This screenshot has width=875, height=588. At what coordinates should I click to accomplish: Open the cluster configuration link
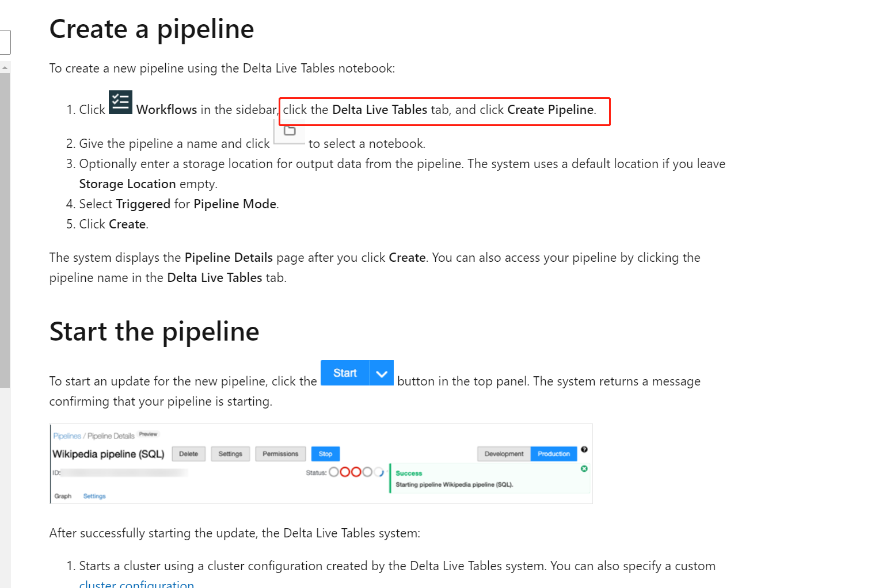pos(136,583)
